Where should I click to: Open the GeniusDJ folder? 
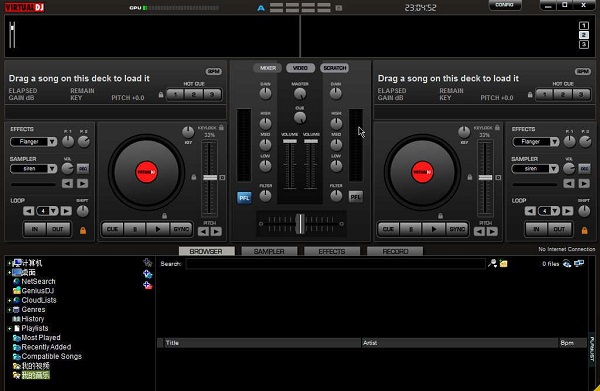coord(33,290)
